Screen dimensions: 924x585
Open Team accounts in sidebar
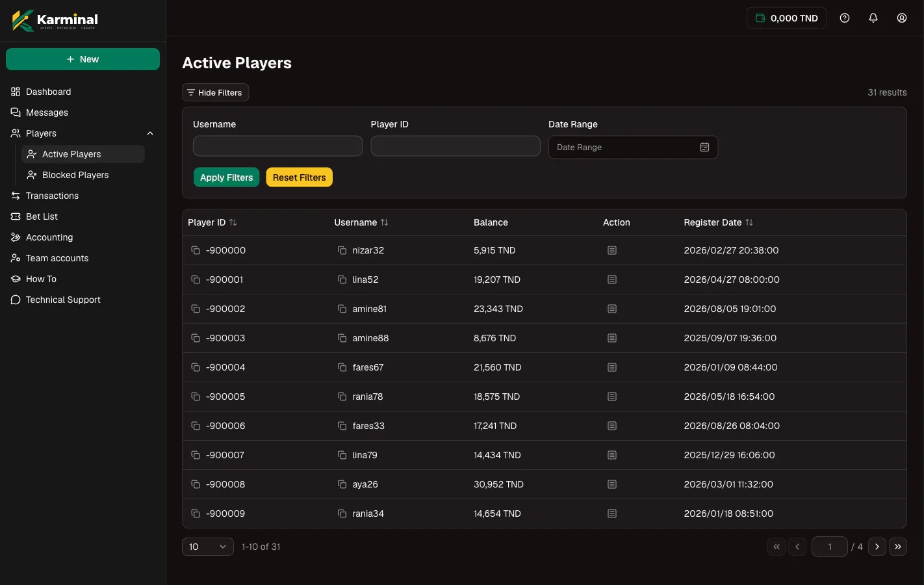tap(83, 258)
